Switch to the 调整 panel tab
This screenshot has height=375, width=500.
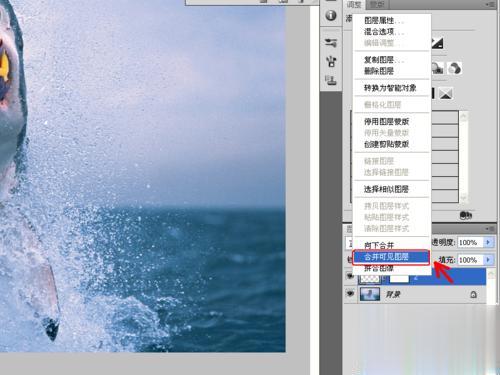(354, 4)
